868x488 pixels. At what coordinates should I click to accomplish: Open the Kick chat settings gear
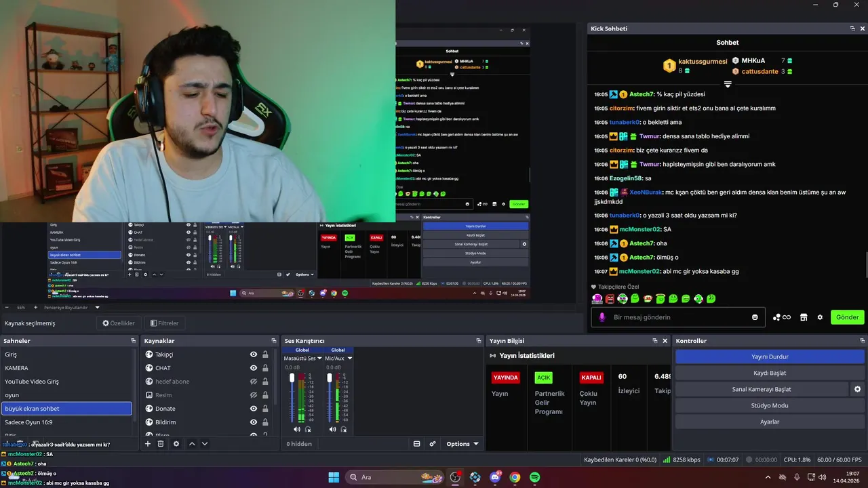[820, 317]
